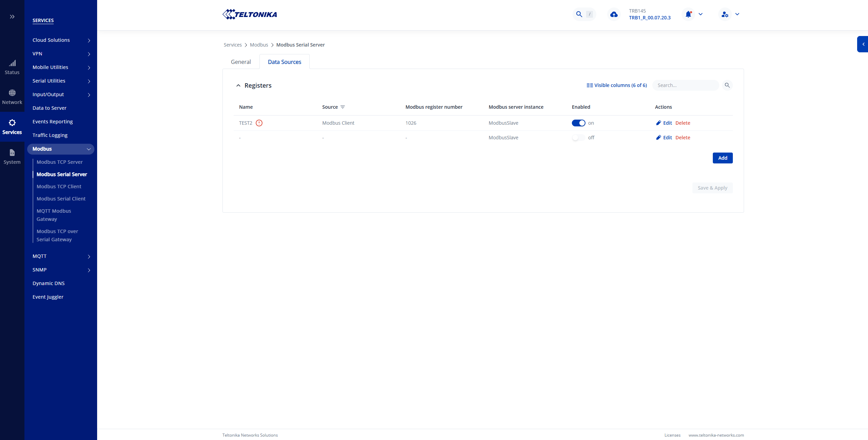Viewport: 868px width, 440px height.
Task: Open the user settings profile icon
Action: [x=725, y=14]
